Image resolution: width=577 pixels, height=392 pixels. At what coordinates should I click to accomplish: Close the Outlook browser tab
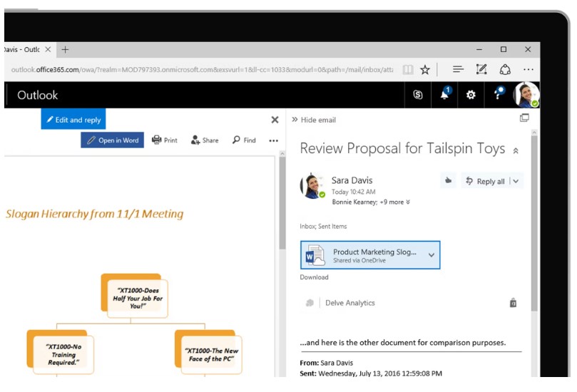click(x=48, y=50)
